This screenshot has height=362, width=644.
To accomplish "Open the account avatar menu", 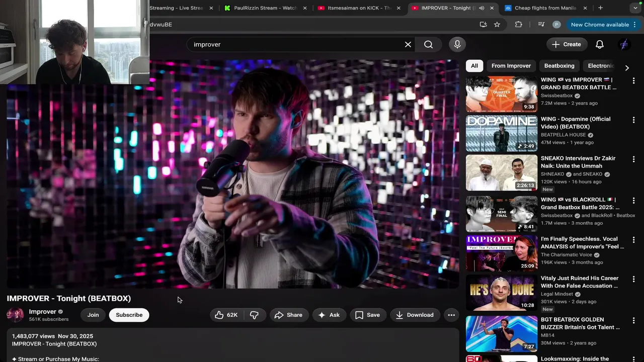I will coord(624,44).
